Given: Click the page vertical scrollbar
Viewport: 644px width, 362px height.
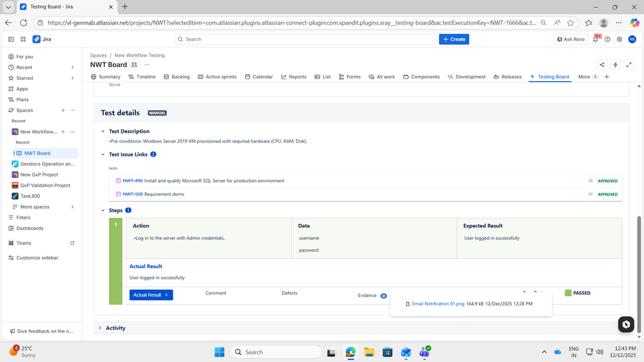Looking at the screenshot, I should coord(639,274).
